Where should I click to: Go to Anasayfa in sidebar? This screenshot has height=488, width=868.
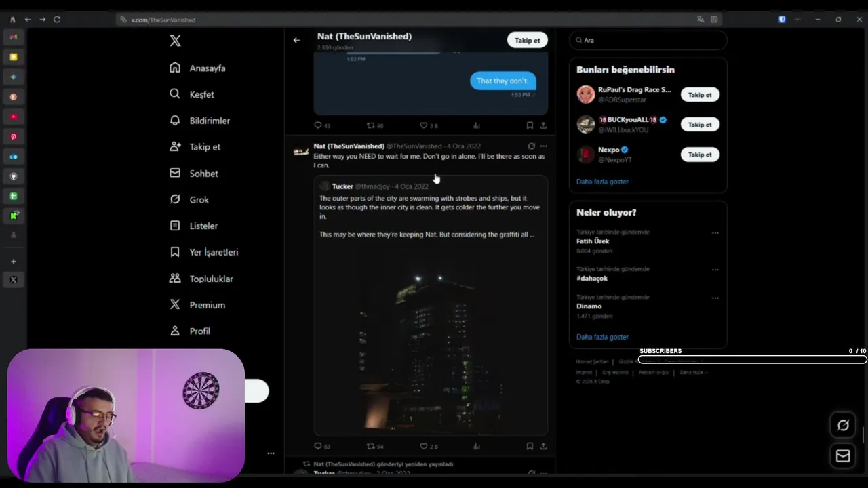coord(197,68)
